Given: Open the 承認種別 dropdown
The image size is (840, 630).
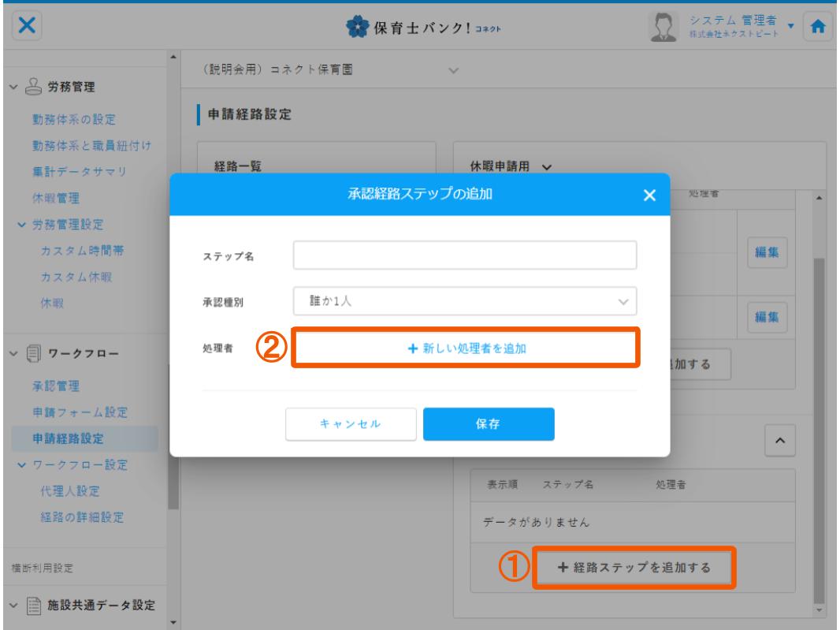Looking at the screenshot, I should [x=464, y=301].
